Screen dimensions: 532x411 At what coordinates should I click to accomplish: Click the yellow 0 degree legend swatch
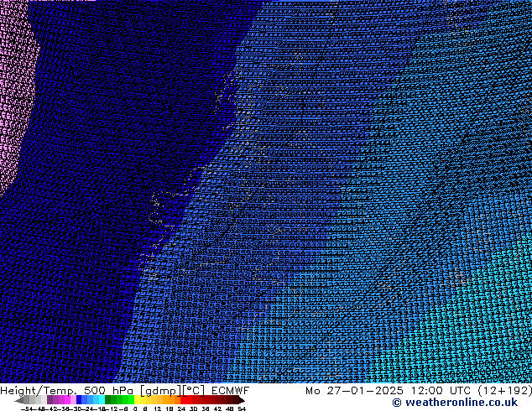click(137, 400)
